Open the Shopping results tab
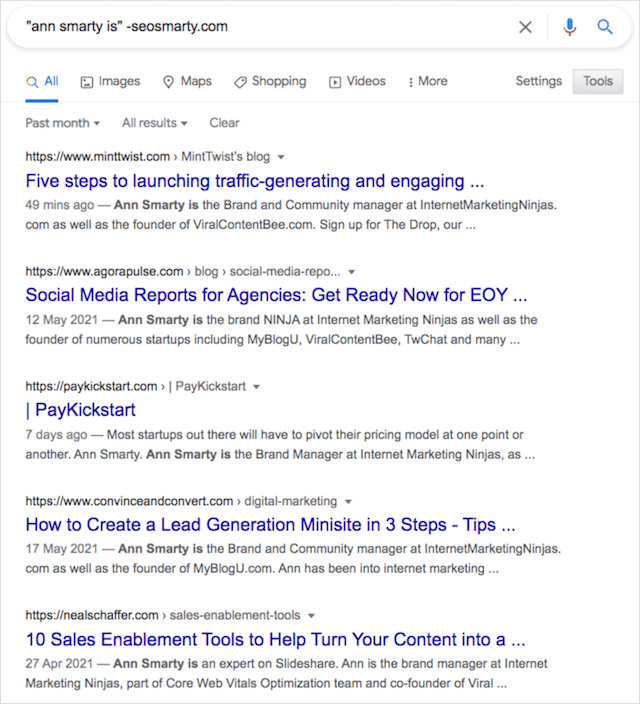Image resolution: width=640 pixels, height=704 pixels. (271, 82)
